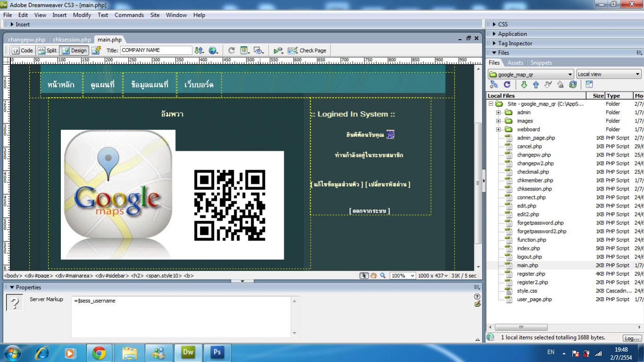644x362 pixels.
Task: Open the Modify menu
Action: [x=82, y=15]
